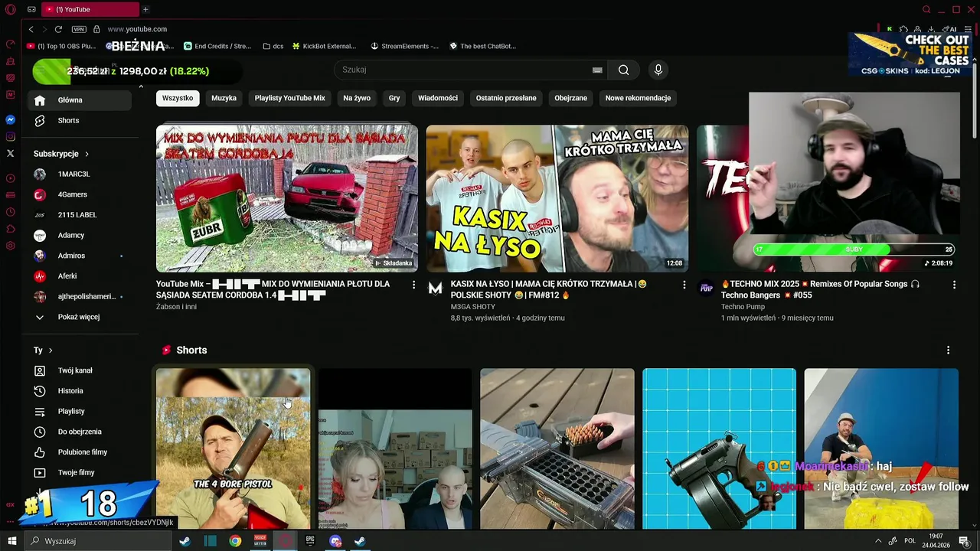This screenshot has width=980, height=551.
Task: Select the Gry filter chip
Action: point(394,98)
